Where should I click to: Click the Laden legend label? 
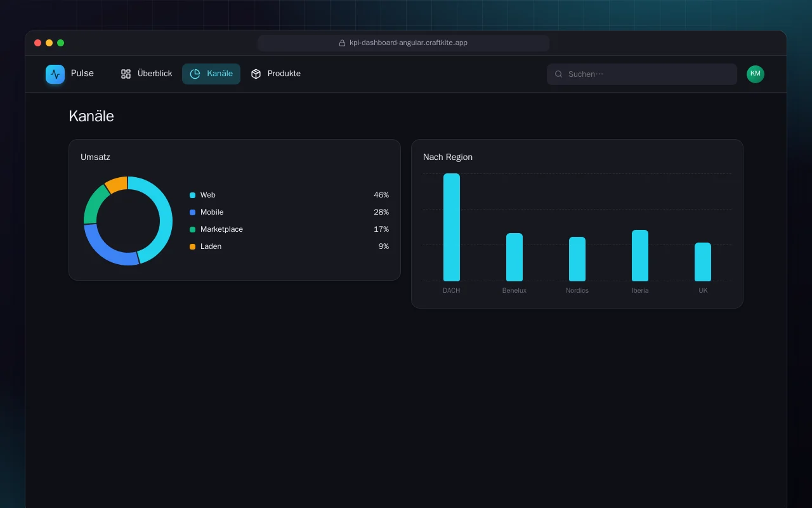[x=211, y=246]
